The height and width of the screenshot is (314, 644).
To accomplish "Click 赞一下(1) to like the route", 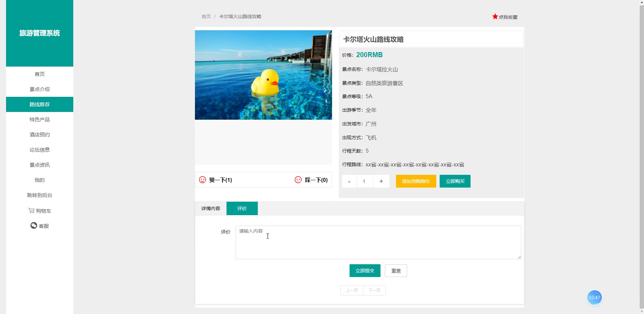I will pos(220,180).
